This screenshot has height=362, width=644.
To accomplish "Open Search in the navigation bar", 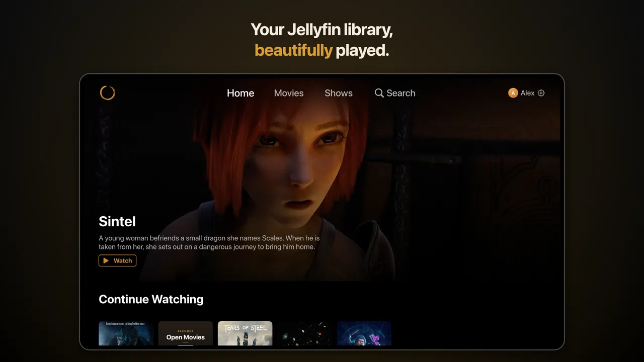I will click(x=395, y=93).
